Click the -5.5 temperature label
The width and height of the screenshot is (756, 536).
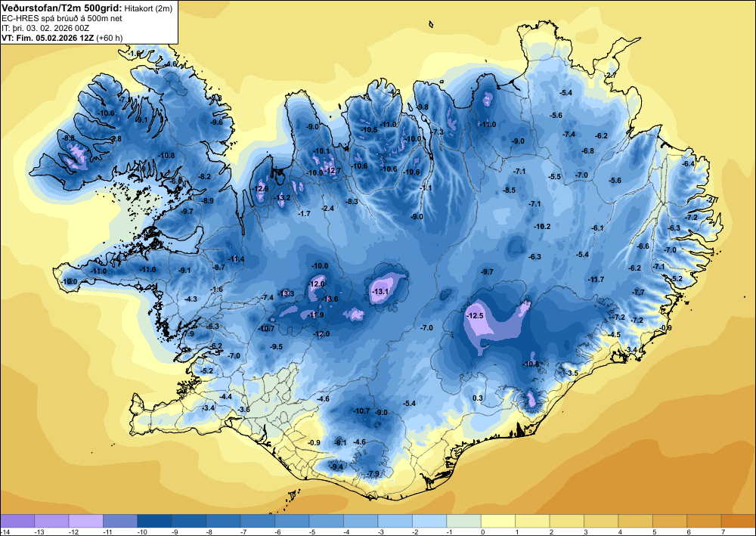point(555,177)
